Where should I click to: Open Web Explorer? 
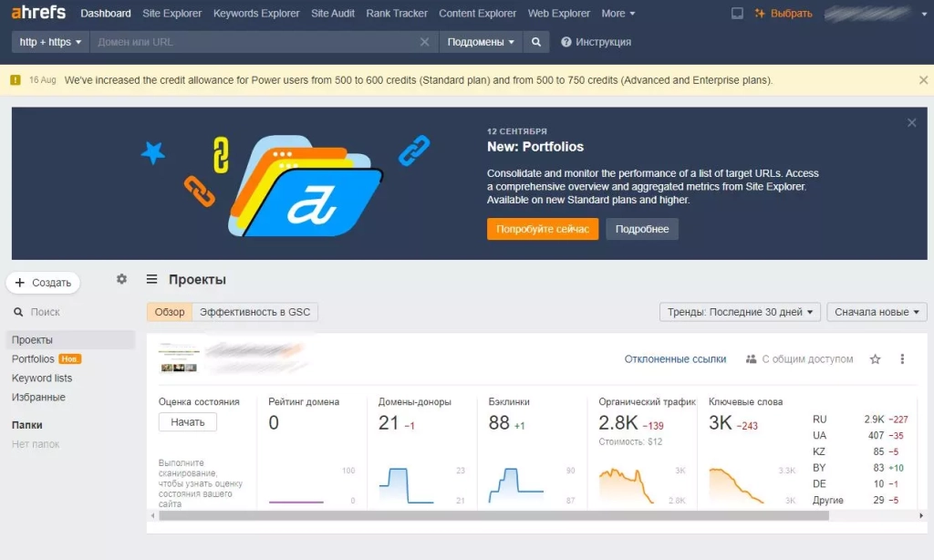559,13
